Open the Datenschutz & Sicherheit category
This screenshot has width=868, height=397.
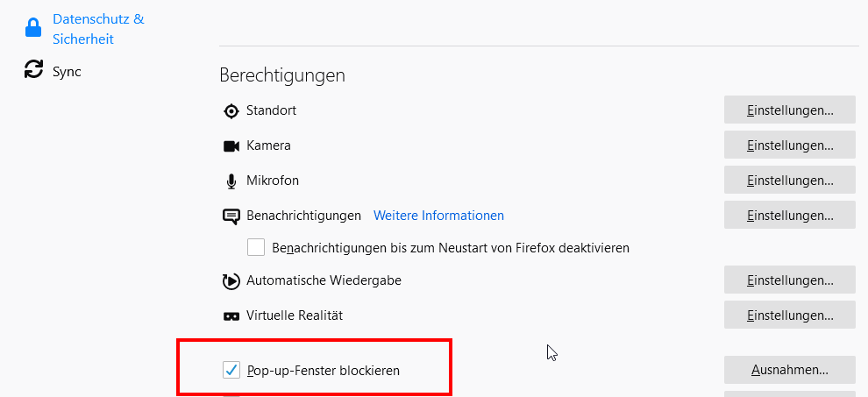click(98, 28)
